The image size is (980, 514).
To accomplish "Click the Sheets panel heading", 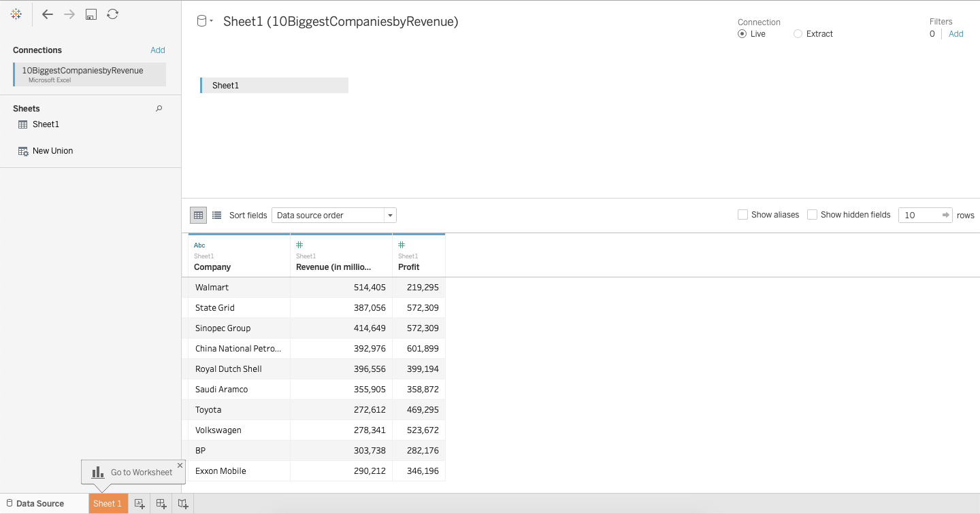I will (x=27, y=109).
